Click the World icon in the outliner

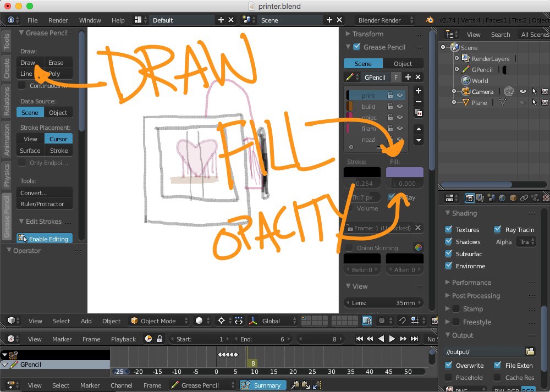466,80
